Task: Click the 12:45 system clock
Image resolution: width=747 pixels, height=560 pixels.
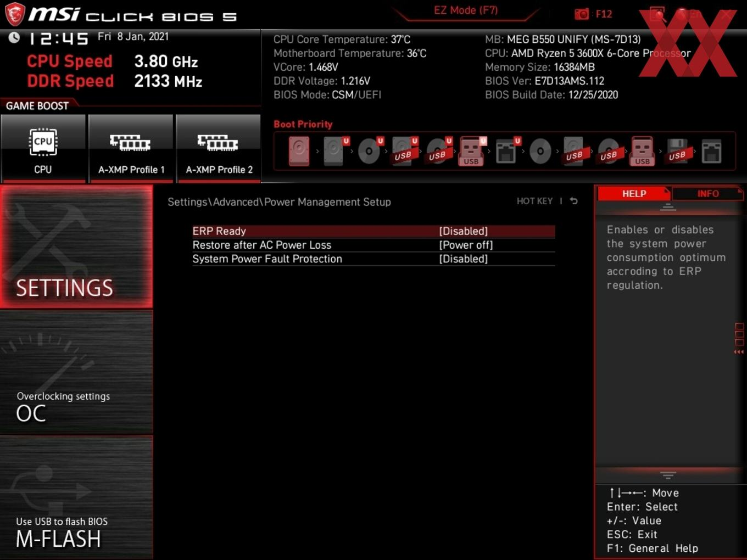Action: [x=58, y=38]
